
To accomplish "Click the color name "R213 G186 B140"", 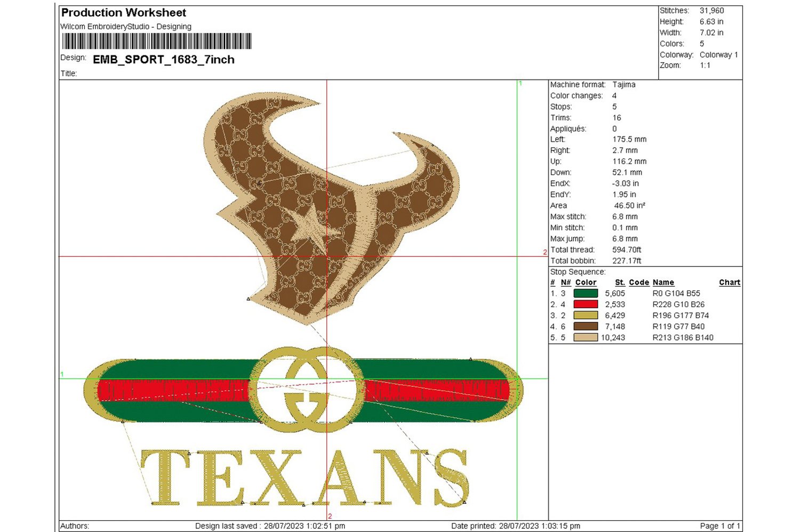I will 683,337.
